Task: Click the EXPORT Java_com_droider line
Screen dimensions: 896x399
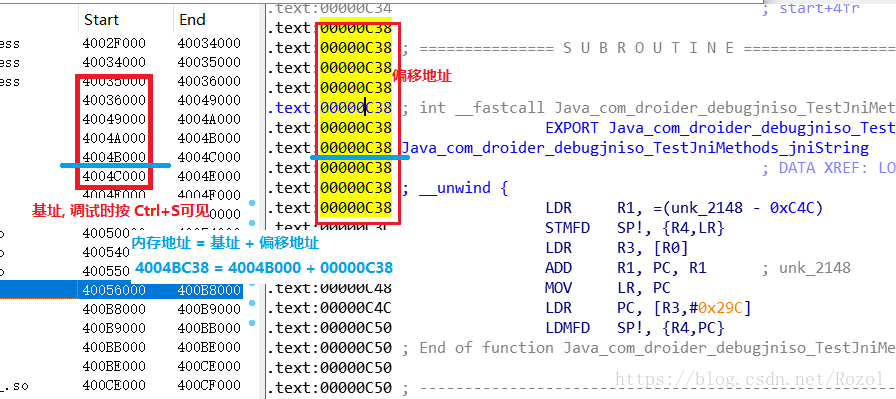Action: 720,127
